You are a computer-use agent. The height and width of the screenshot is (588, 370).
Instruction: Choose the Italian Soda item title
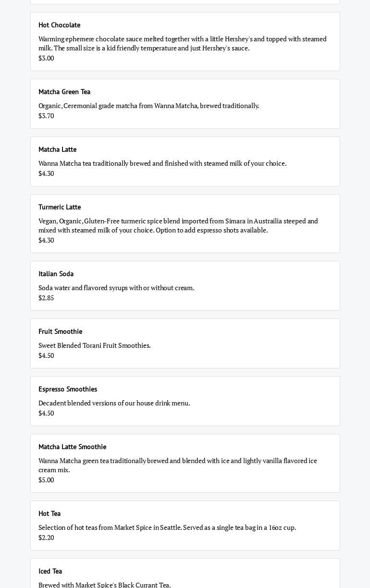[56, 274]
